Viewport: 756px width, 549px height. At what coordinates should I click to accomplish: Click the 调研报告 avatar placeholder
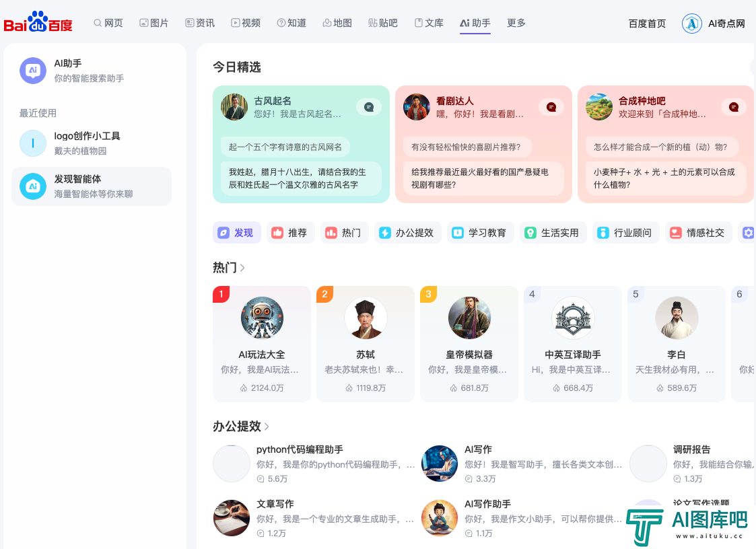click(x=648, y=464)
